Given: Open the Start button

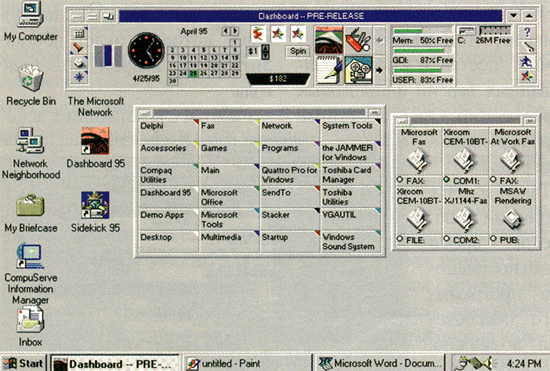Looking at the screenshot, I should [24, 363].
